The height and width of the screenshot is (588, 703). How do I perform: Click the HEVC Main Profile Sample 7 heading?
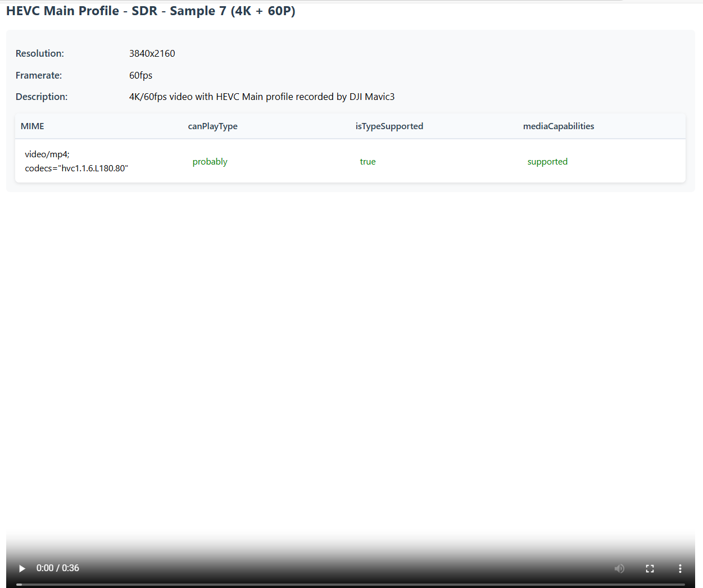(x=151, y=11)
